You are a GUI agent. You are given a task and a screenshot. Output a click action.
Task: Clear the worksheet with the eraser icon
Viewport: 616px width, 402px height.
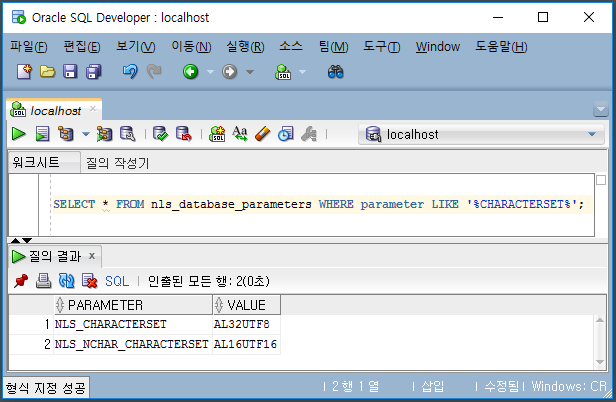(263, 134)
